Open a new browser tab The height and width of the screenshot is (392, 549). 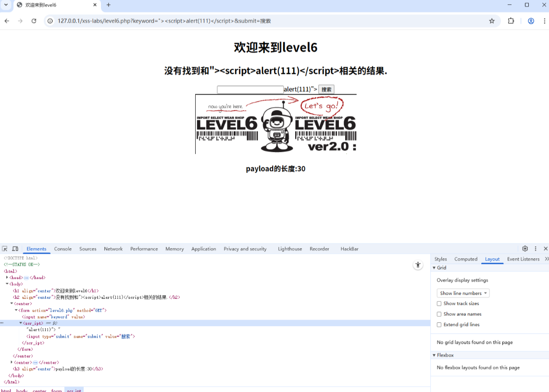coord(109,5)
